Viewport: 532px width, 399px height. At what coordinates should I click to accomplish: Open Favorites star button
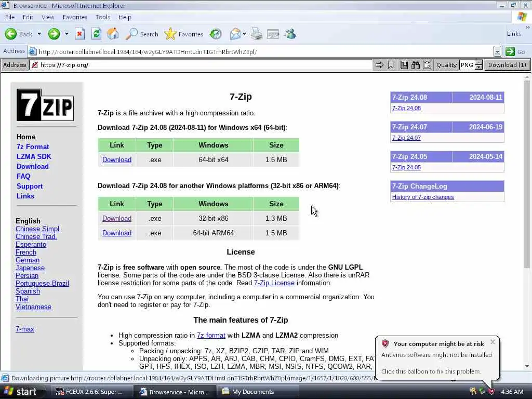click(x=183, y=34)
